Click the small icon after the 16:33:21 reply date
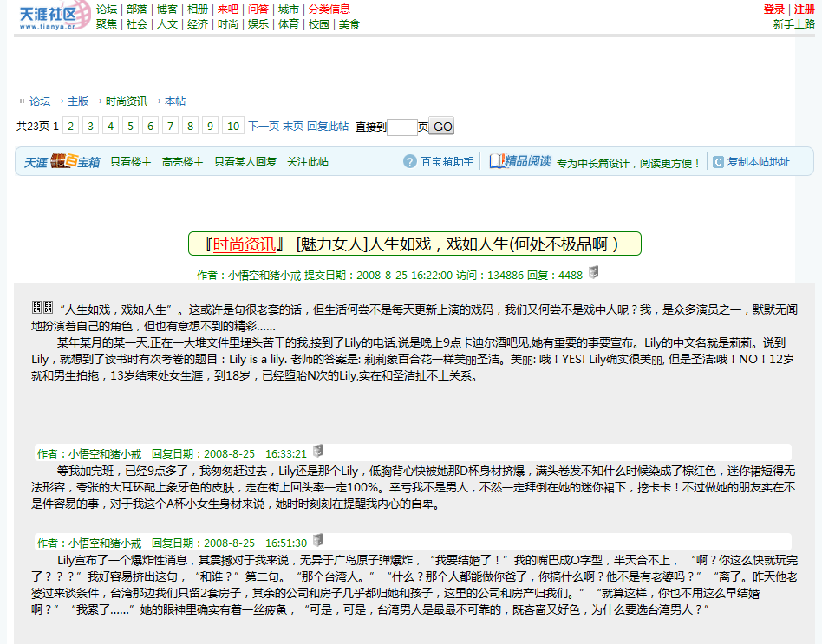Image resolution: width=822 pixels, height=644 pixels. [317, 451]
